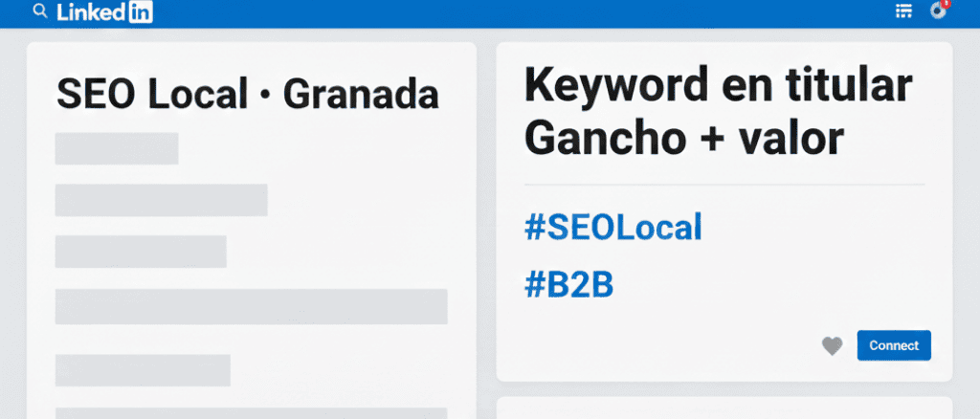The height and width of the screenshot is (419, 980).
Task: Open the notifications icon in the header
Action: click(938, 11)
